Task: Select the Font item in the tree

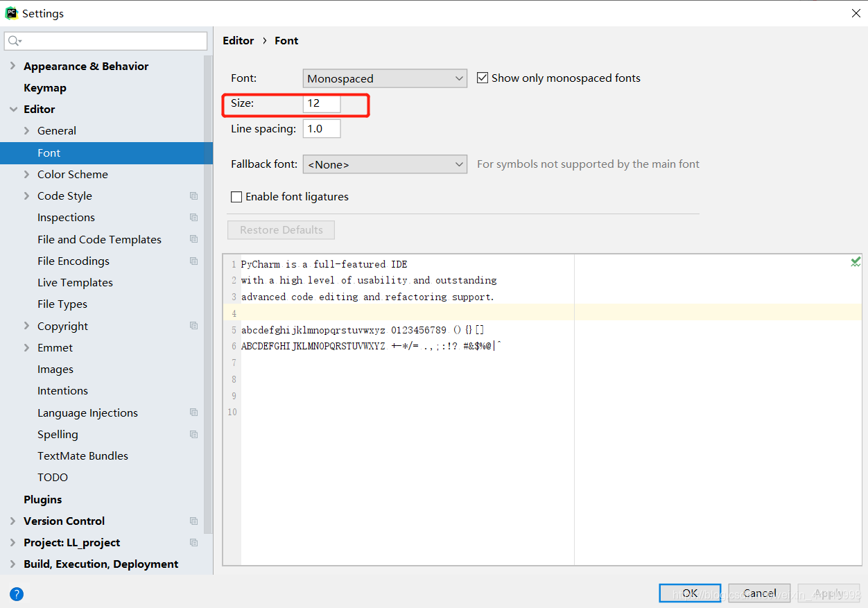Action: (106, 153)
